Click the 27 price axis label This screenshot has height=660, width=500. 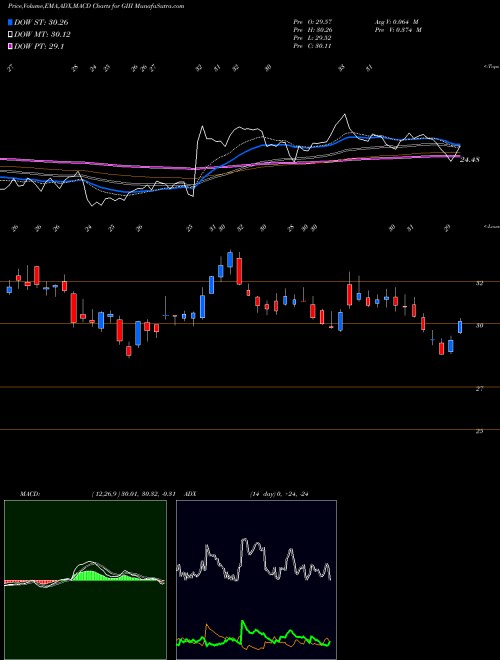click(479, 389)
